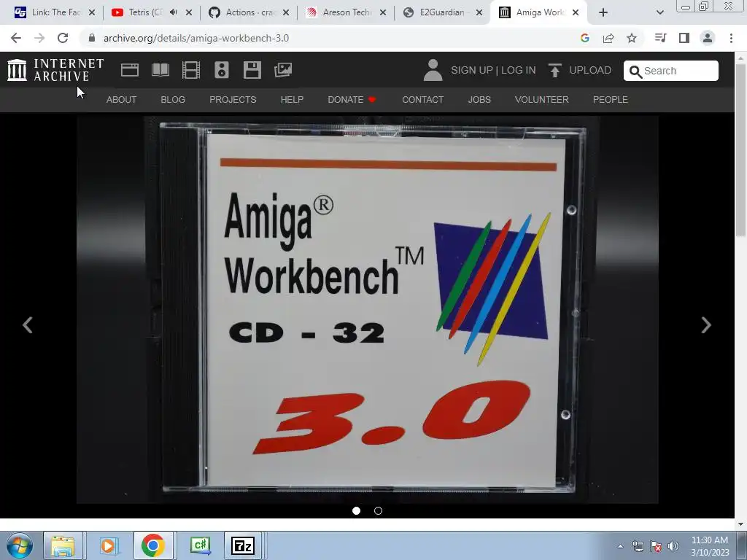
Task: Show next carousel image arrow
Action: click(x=706, y=325)
